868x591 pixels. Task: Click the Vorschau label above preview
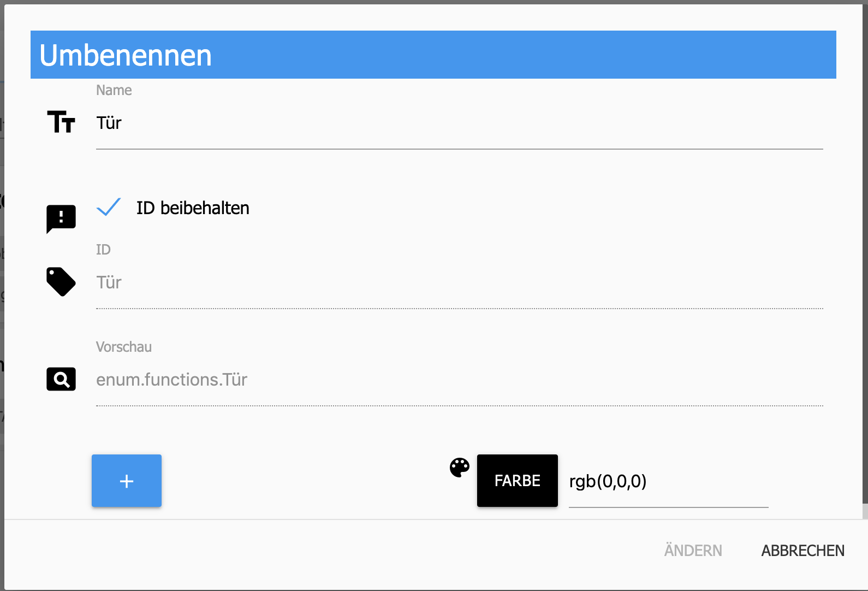point(124,347)
